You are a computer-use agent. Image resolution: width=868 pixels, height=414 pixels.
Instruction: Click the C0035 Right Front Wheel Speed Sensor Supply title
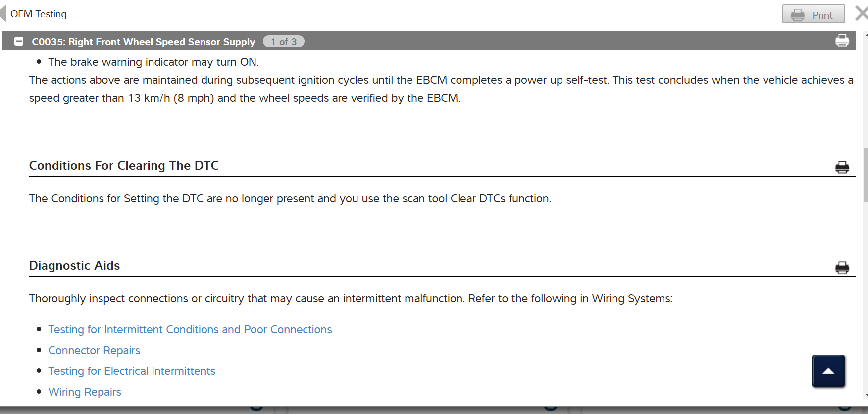tap(143, 42)
